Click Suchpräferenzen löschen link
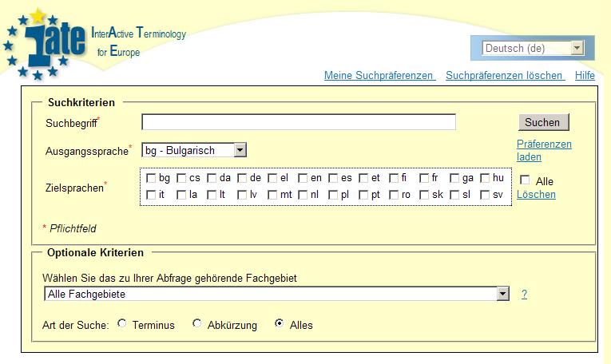Image resolution: width=611 pixels, height=364 pixels. click(x=504, y=76)
